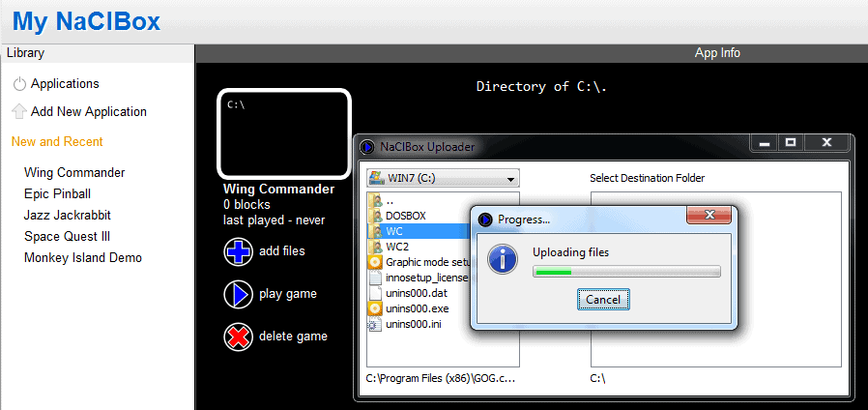Click the Graphic mode setup installer icon

click(x=375, y=262)
